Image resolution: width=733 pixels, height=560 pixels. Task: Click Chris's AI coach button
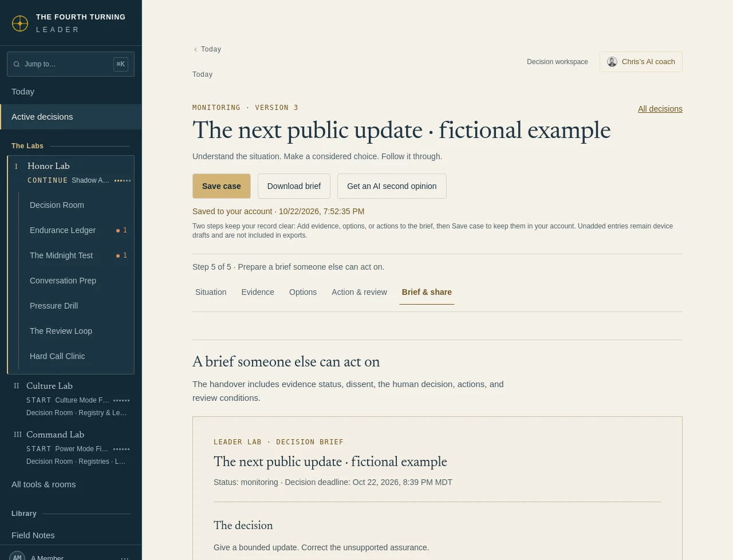pyautogui.click(x=641, y=62)
